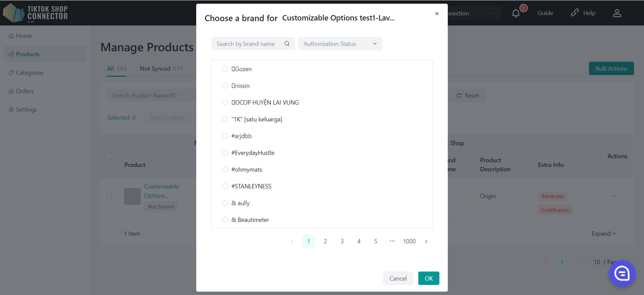Open Orders in the sidebar
The height and width of the screenshot is (295, 644).
click(x=24, y=91)
